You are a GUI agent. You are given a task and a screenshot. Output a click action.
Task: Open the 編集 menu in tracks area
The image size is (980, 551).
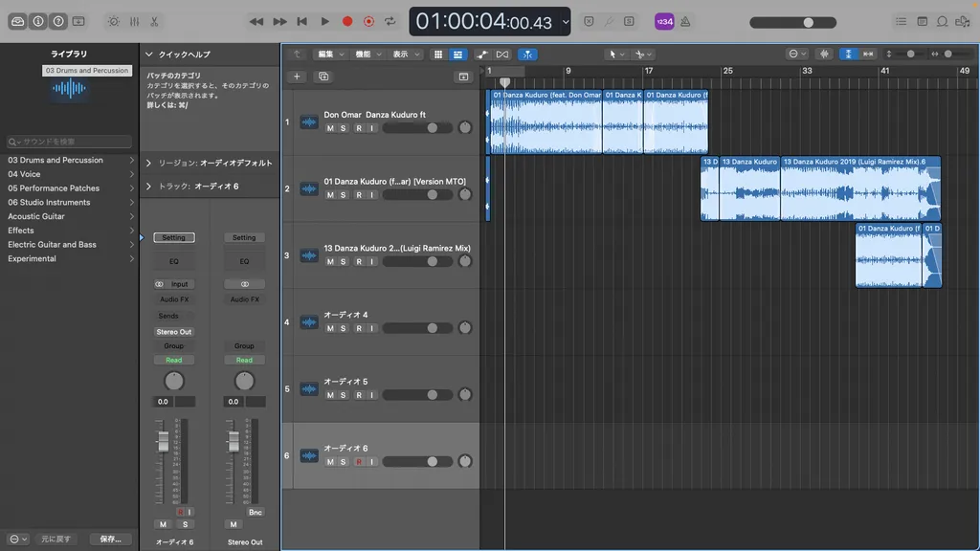tap(330, 55)
